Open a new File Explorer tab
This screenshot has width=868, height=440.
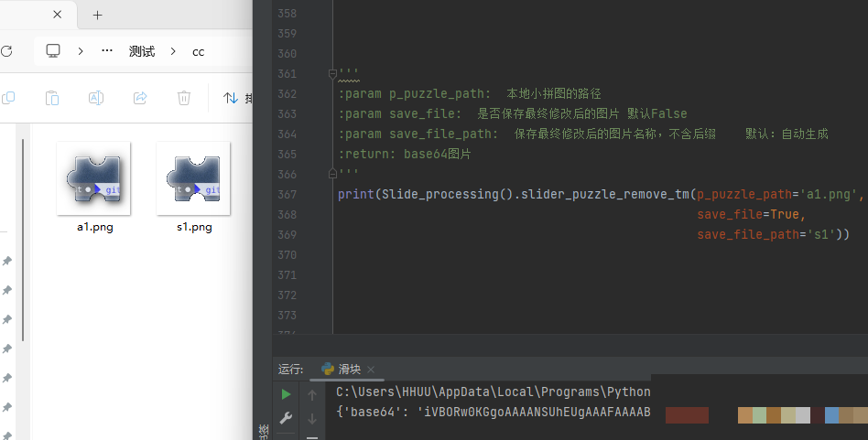point(98,15)
